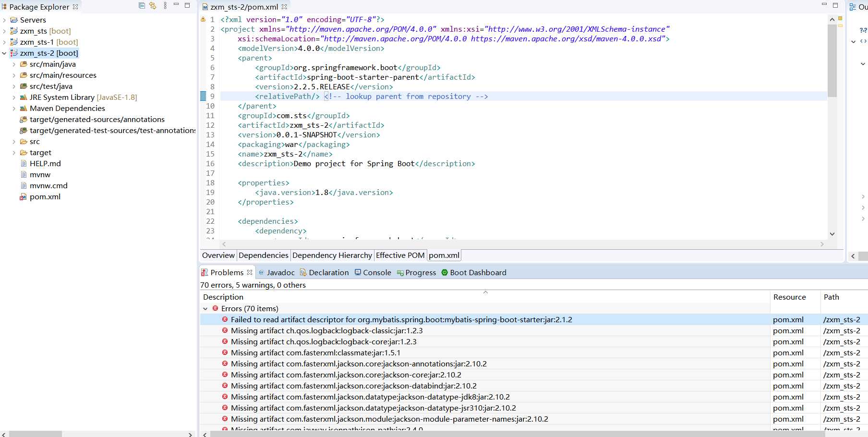
Task: Select Missing artifact classmate:jar:1.5.1 error
Action: (534, 353)
